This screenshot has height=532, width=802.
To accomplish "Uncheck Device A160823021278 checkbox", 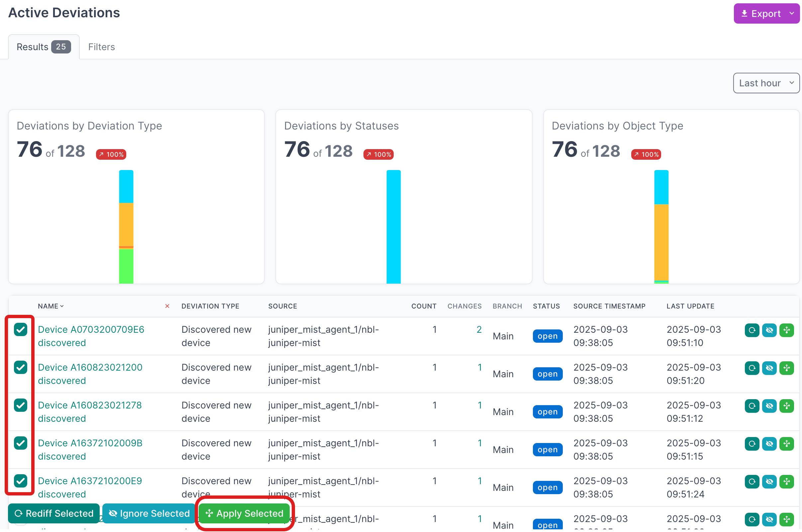I will [20, 405].
